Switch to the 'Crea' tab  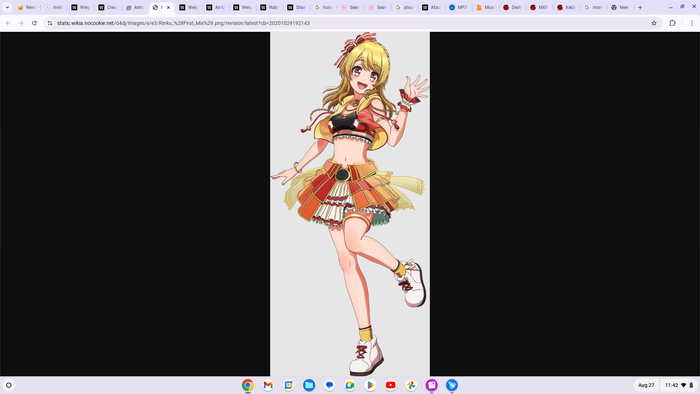point(108,7)
